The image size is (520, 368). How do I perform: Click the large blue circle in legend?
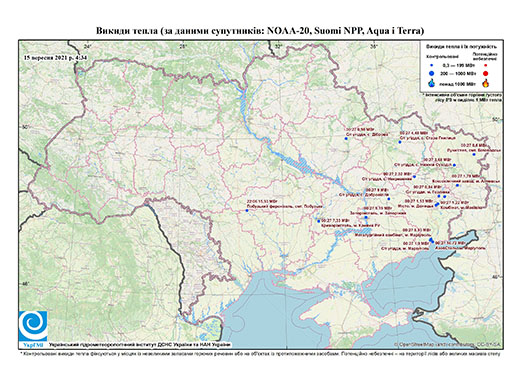point(432,74)
